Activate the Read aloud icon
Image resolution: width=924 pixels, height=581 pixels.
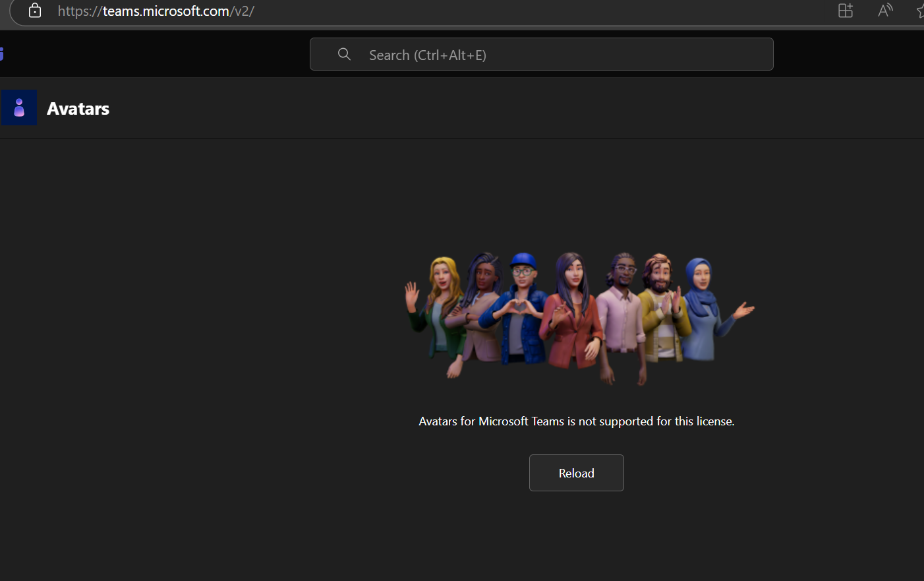885,11
